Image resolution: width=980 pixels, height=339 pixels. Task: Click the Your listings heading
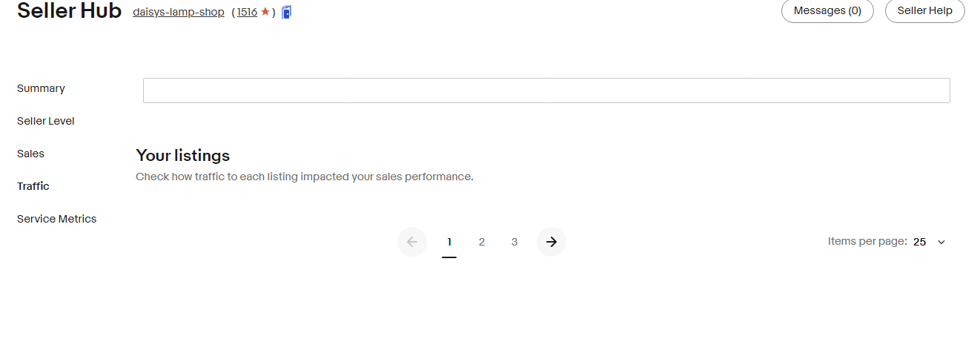[183, 155]
